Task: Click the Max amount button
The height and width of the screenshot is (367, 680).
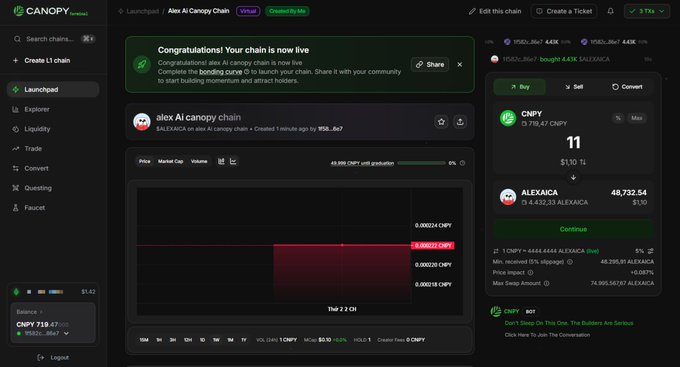Action: pos(637,118)
